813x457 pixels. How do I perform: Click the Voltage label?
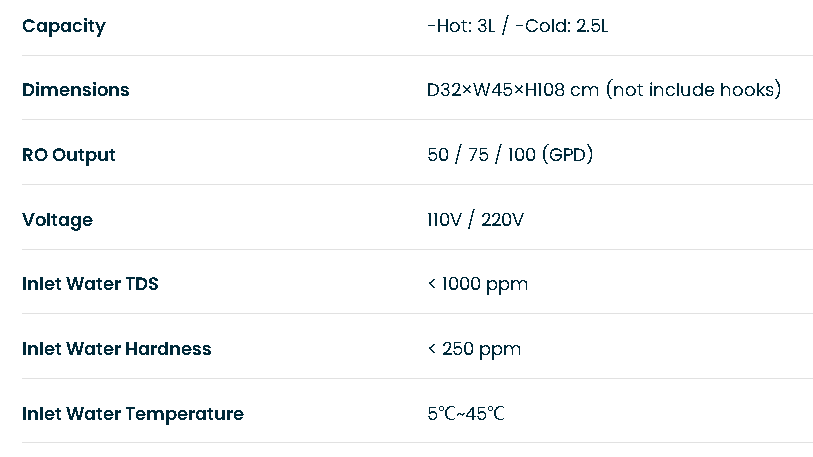58,219
